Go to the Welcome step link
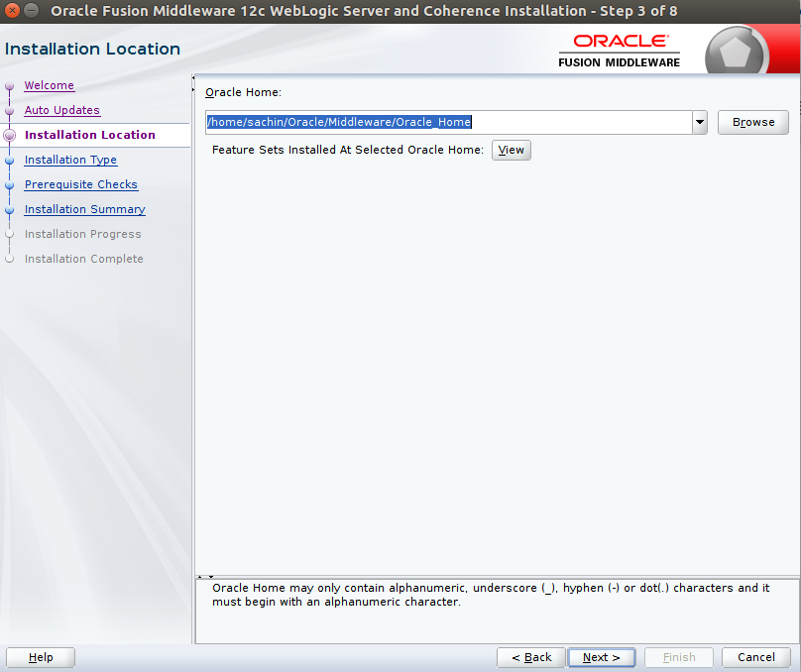Screen dimensions: 801x672 click(50, 85)
